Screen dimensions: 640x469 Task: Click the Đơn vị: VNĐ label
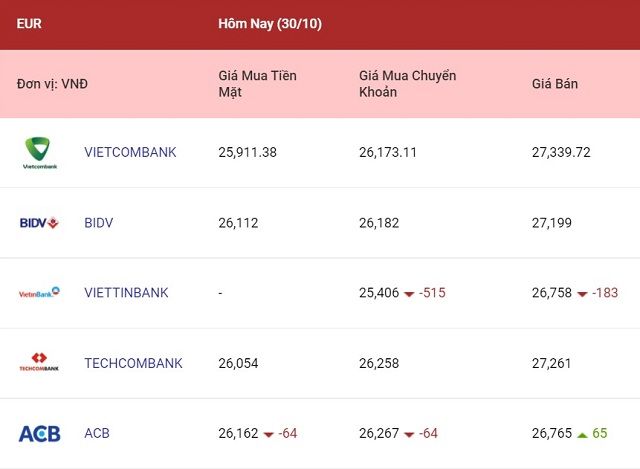tap(52, 84)
